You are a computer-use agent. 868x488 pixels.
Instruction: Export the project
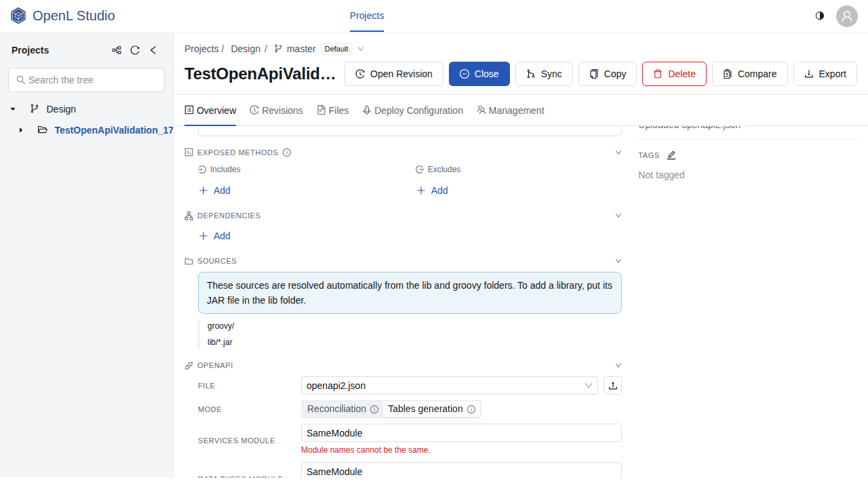coord(825,74)
